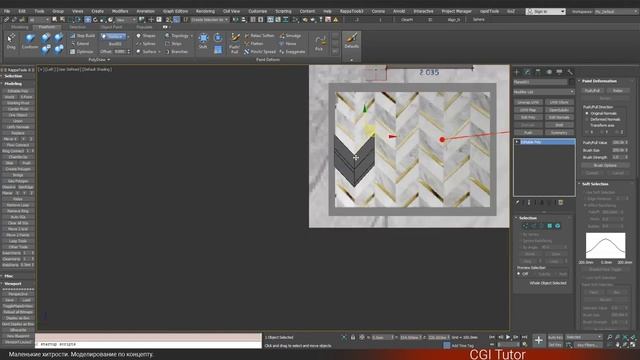Open the Sign In dropdown

click(546, 11)
